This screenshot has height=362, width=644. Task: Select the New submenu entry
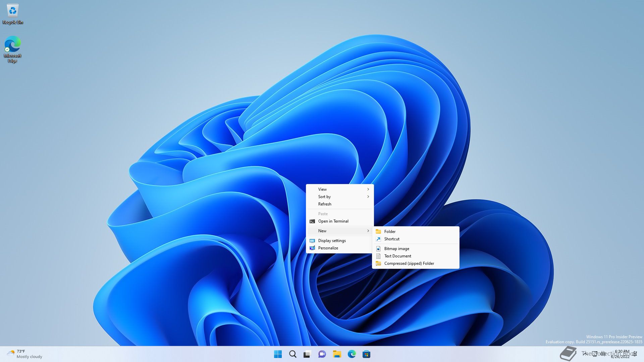pyautogui.click(x=340, y=231)
